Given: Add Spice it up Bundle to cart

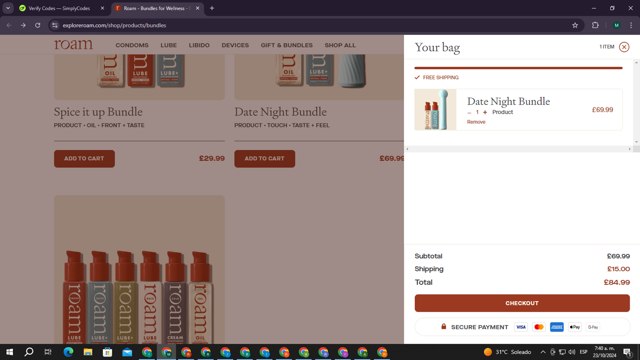Looking at the screenshot, I should [84, 158].
